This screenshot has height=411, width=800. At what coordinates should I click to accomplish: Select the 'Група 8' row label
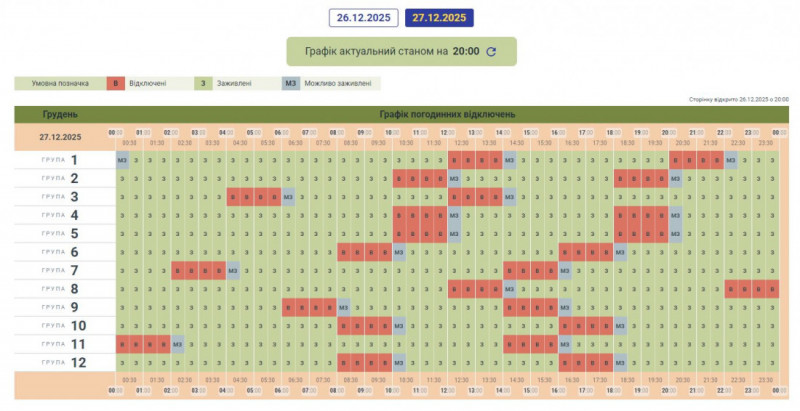60,289
